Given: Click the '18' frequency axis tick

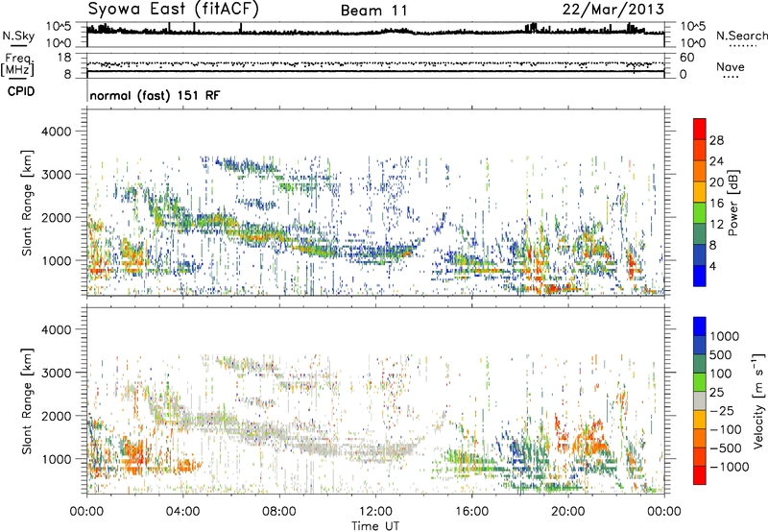Looking at the screenshot, I should [64, 58].
